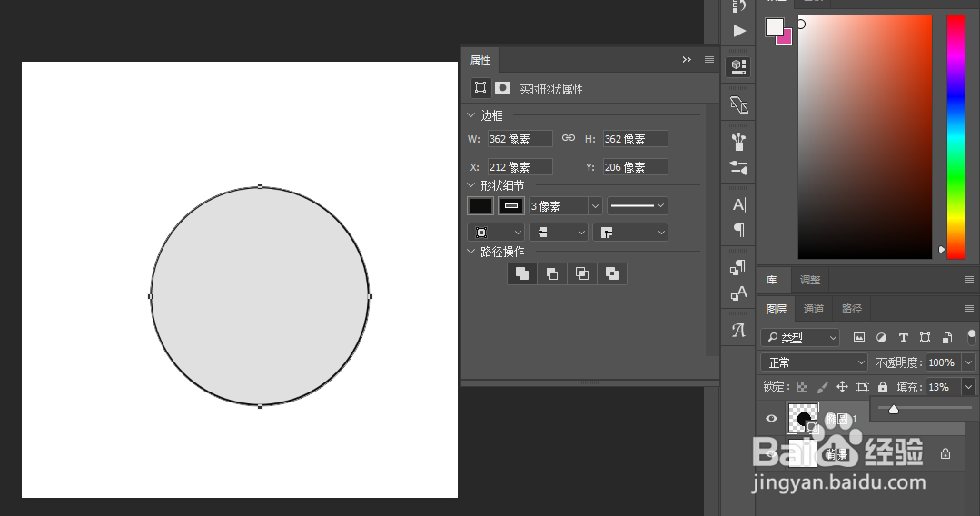The height and width of the screenshot is (516, 980).
Task: Toggle link between width and height
Action: click(x=569, y=138)
